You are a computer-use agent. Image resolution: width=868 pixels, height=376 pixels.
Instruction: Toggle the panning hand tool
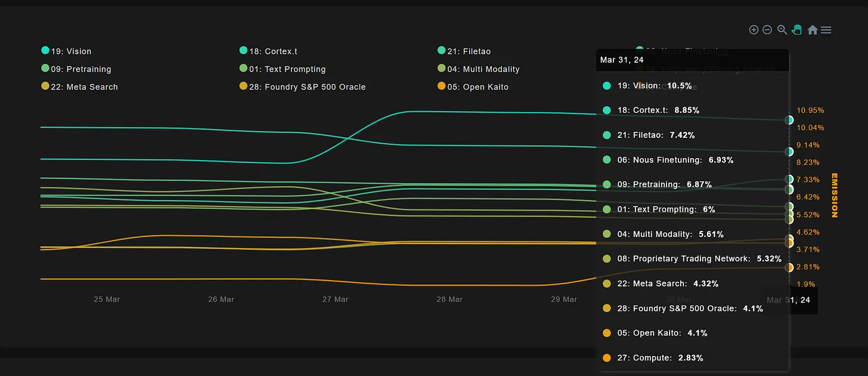pyautogui.click(x=797, y=30)
